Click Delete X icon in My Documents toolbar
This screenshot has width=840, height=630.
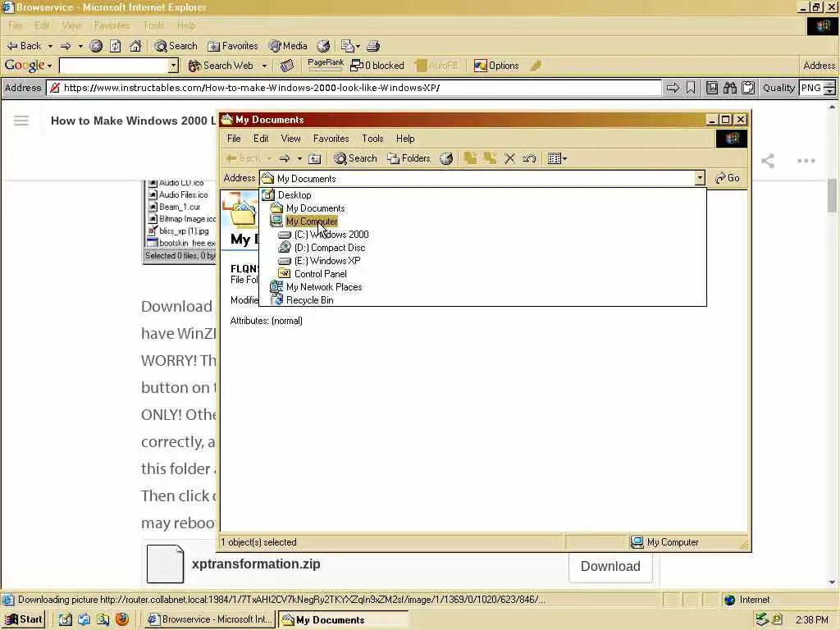pos(510,158)
